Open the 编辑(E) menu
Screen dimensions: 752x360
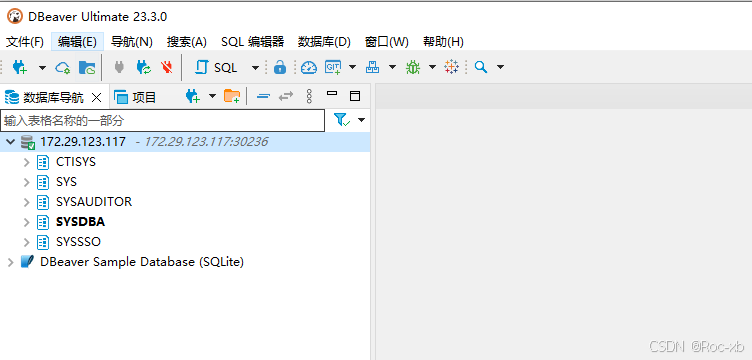(77, 42)
